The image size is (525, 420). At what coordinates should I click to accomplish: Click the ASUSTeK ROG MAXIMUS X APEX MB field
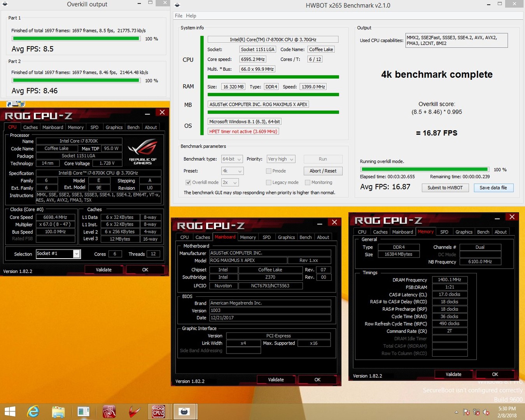pos(258,104)
